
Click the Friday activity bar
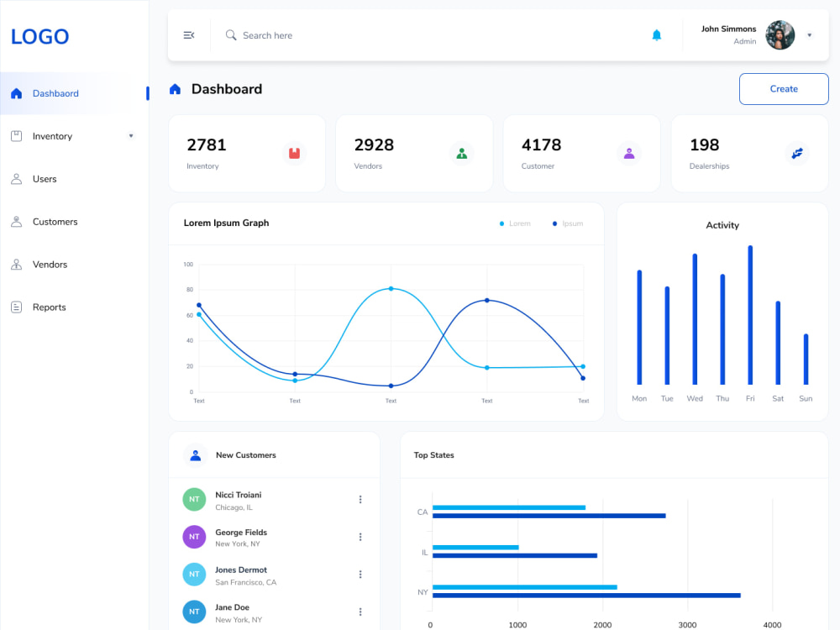tap(750, 315)
